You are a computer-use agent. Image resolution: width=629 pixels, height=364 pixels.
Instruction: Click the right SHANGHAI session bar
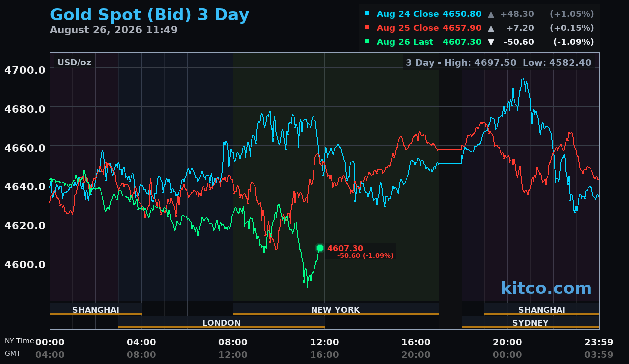[x=542, y=309]
